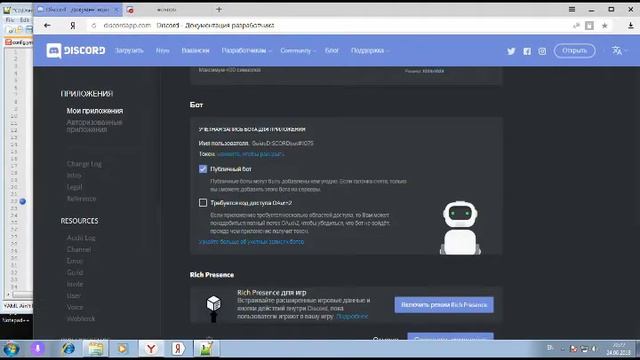Image resolution: width=640 pixels, height=360 pixels.
Task: Open Channel resource in sidebar
Action: coord(79,249)
